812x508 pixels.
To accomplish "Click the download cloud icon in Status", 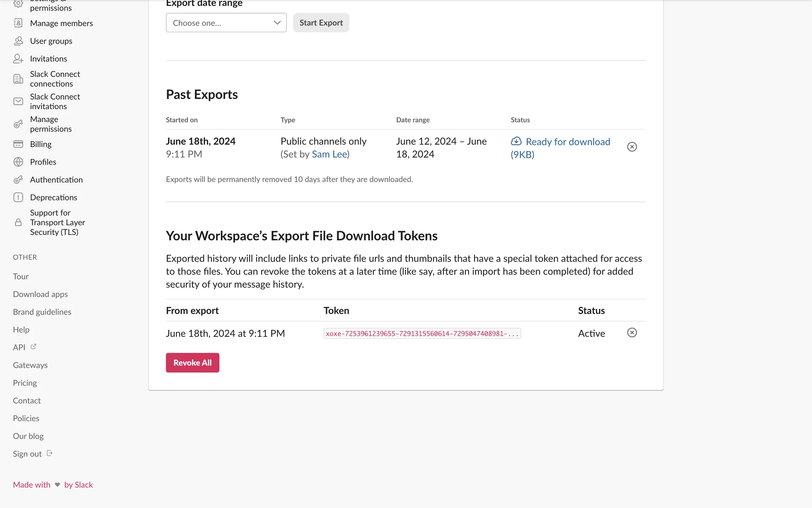I will point(516,141).
